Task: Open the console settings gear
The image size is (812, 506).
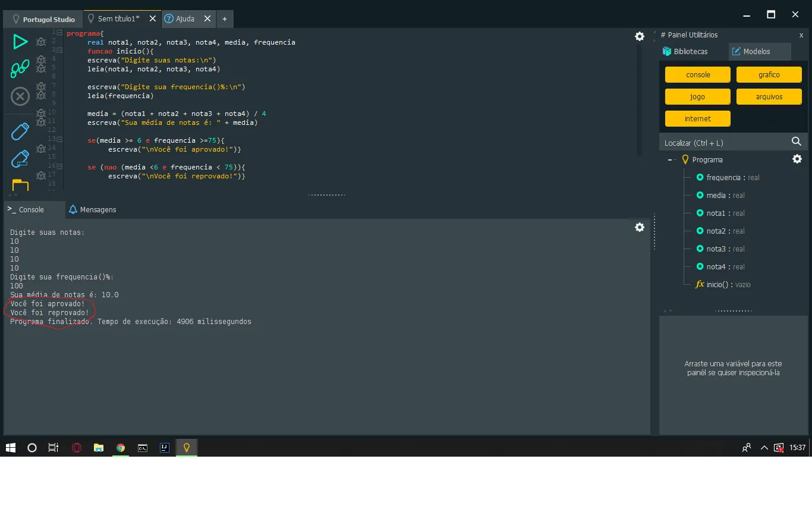Action: [x=640, y=227]
